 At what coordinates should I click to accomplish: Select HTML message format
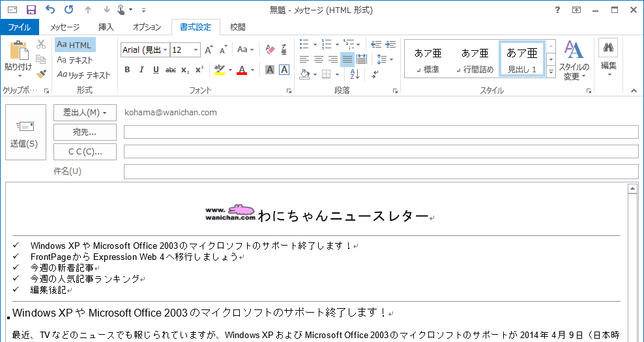75,45
